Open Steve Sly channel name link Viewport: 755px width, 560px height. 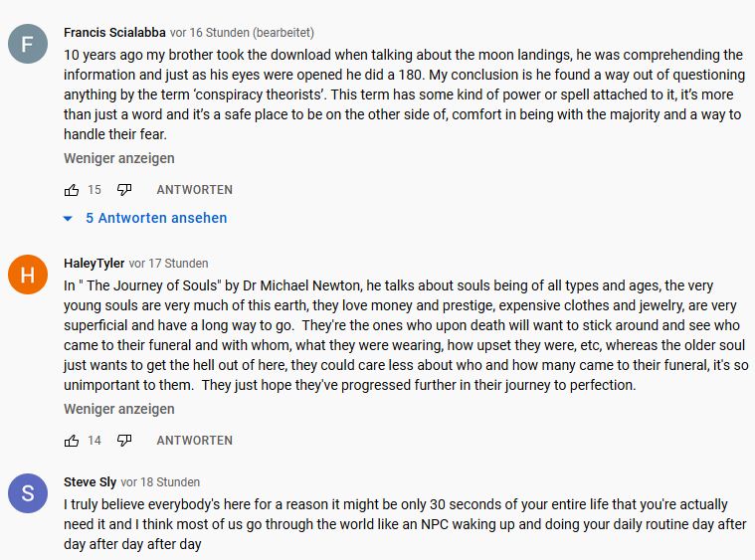point(90,482)
